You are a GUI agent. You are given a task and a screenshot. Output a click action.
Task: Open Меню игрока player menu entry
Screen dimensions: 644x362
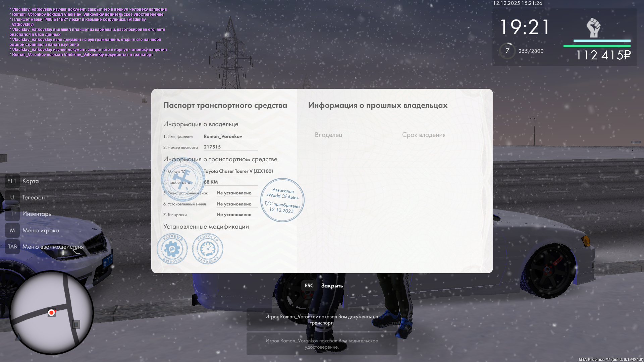(x=41, y=230)
